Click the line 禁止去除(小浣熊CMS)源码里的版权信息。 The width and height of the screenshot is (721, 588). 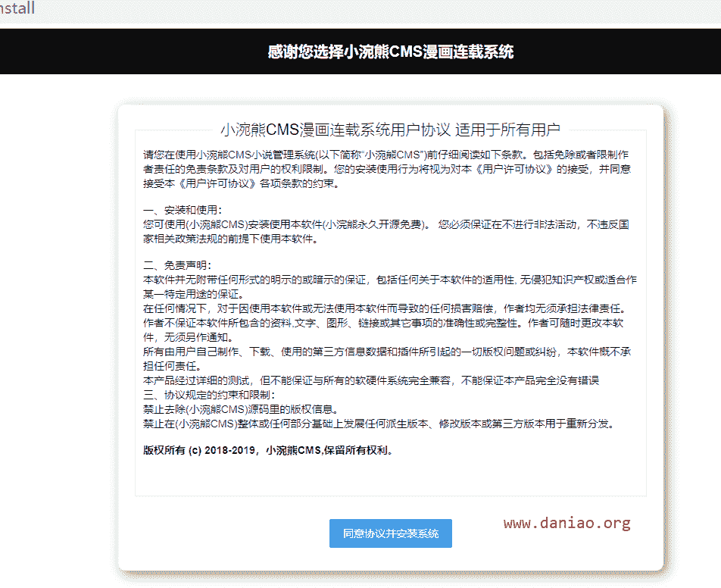(x=242, y=409)
